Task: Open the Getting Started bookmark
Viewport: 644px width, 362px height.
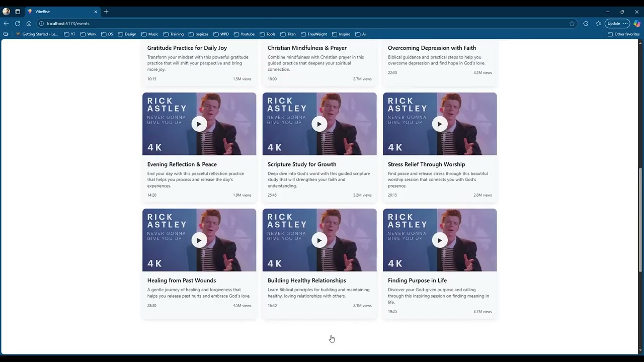Action: click(37, 34)
